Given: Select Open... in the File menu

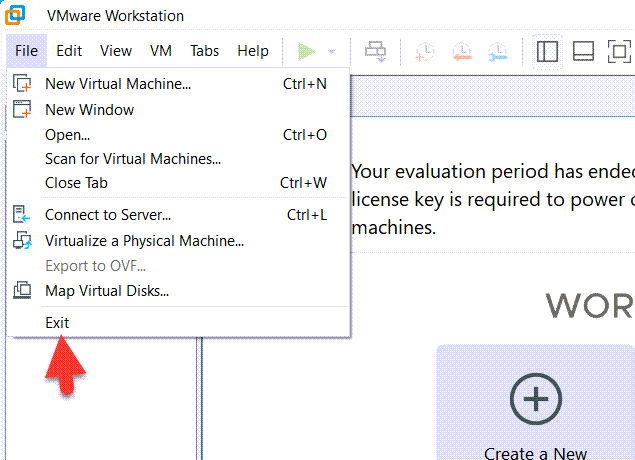Looking at the screenshot, I should click(67, 134).
